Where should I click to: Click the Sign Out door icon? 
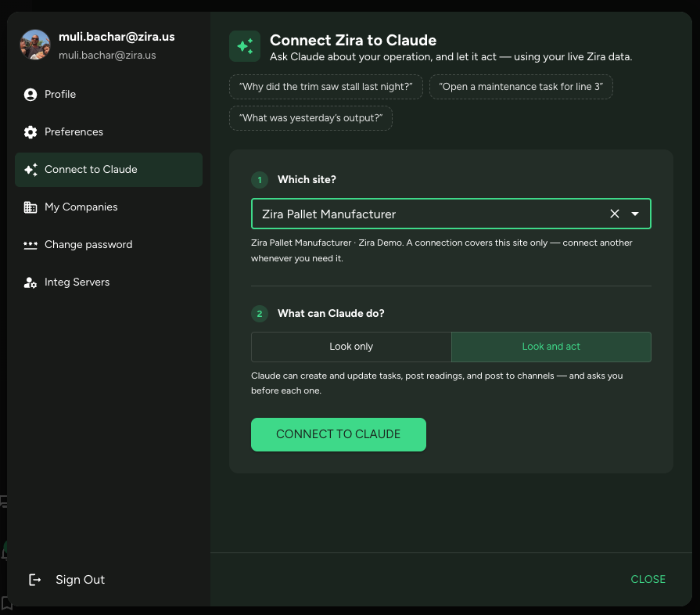pyautogui.click(x=35, y=580)
